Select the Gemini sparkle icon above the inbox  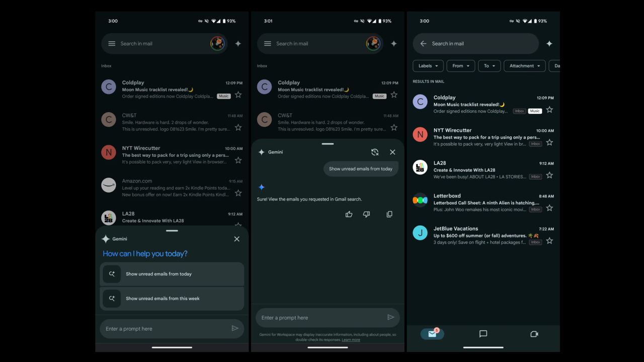[238, 44]
